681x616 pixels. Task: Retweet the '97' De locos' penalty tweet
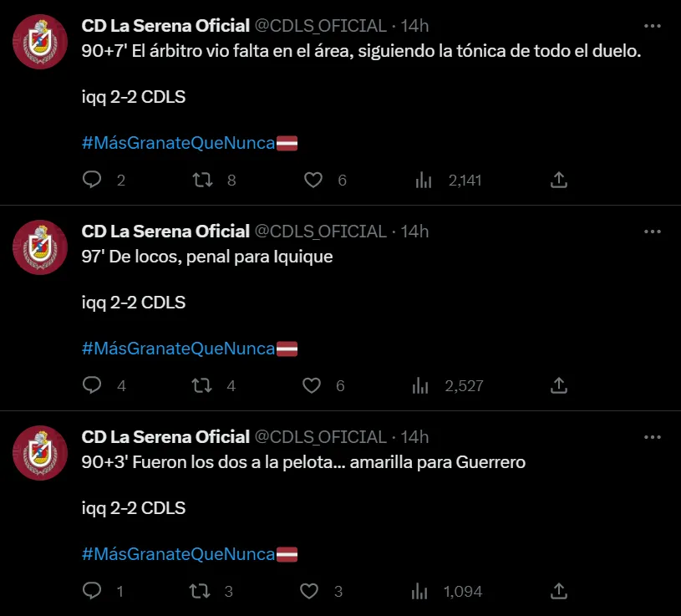(201, 385)
